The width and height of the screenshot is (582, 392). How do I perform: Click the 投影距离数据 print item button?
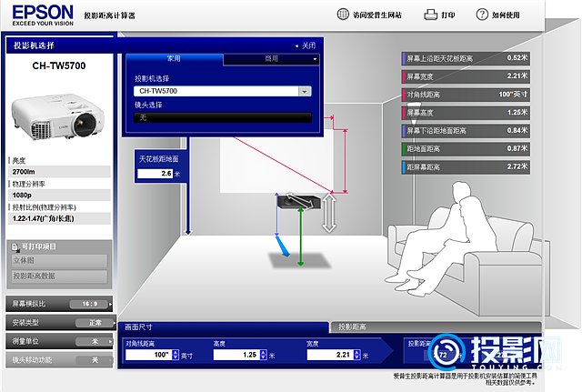click(60, 276)
